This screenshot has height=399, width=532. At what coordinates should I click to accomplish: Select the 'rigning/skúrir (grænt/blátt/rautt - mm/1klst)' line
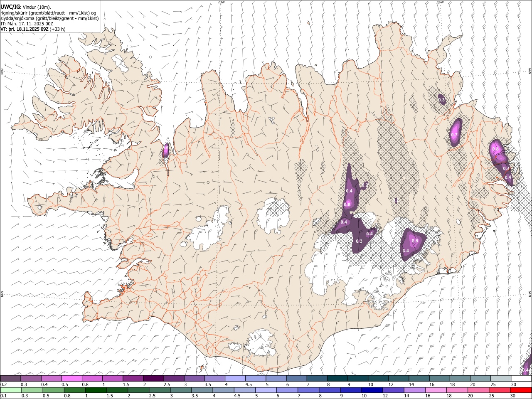click(48, 13)
